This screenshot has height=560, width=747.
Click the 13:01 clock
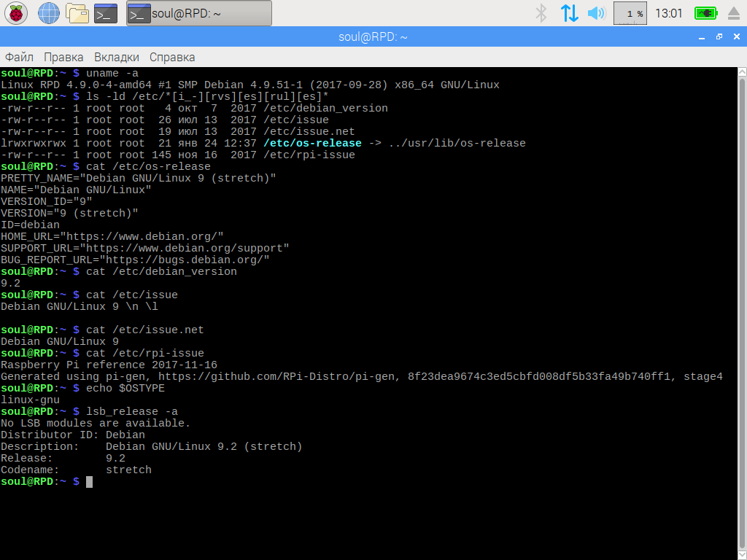[x=669, y=13]
